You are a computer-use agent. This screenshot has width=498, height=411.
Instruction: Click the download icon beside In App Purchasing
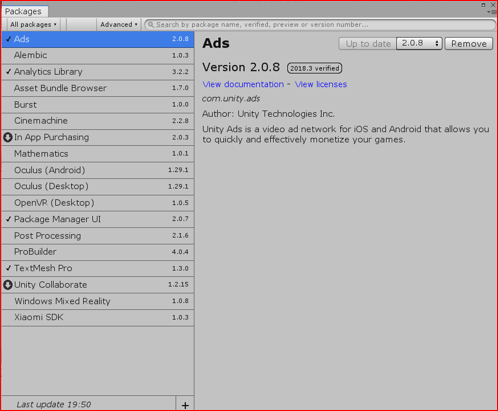tap(8, 137)
